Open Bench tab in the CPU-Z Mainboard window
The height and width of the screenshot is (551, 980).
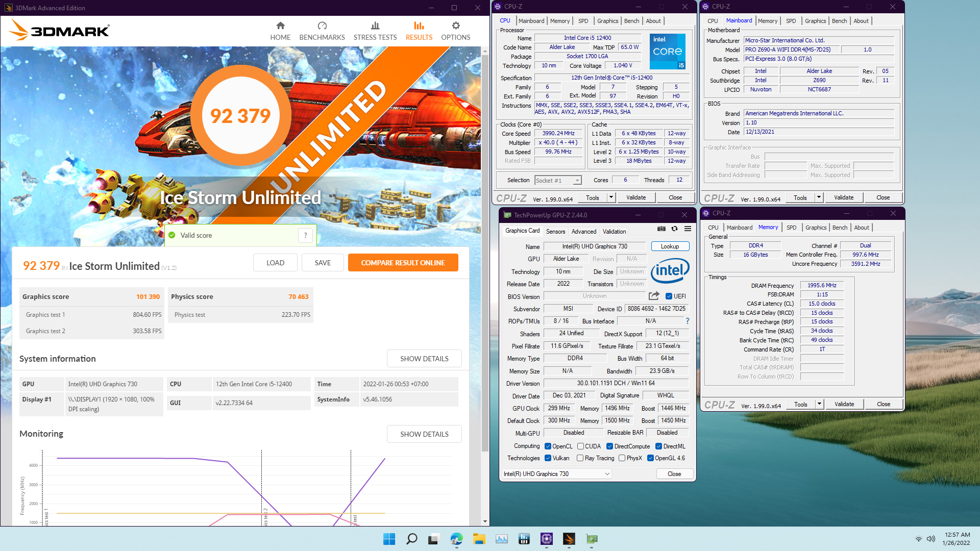tap(839, 21)
